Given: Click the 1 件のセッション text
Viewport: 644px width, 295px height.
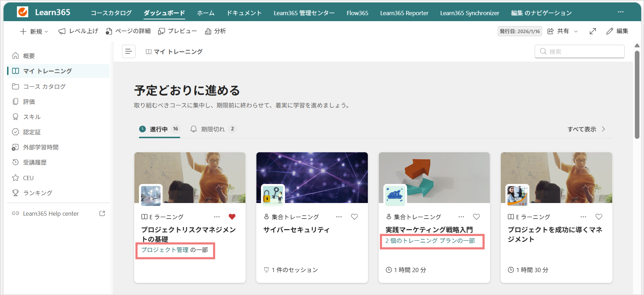Looking at the screenshot, I should [294, 270].
